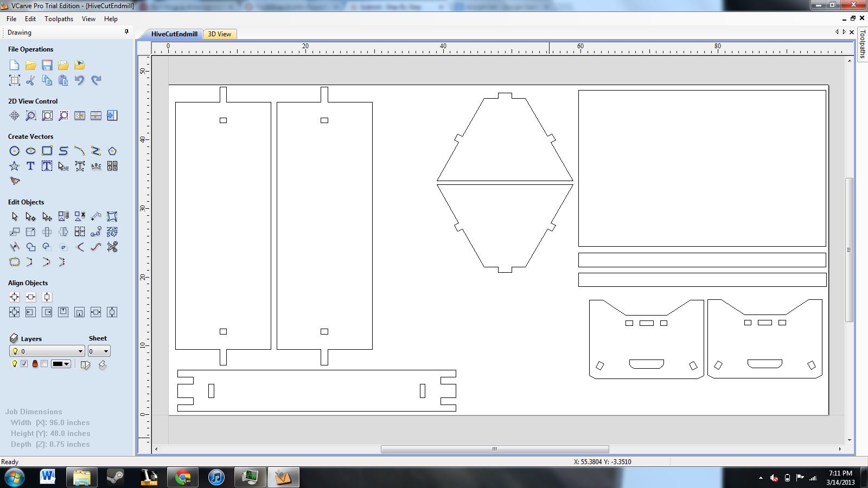Open the Toolpaths menu

(x=59, y=18)
